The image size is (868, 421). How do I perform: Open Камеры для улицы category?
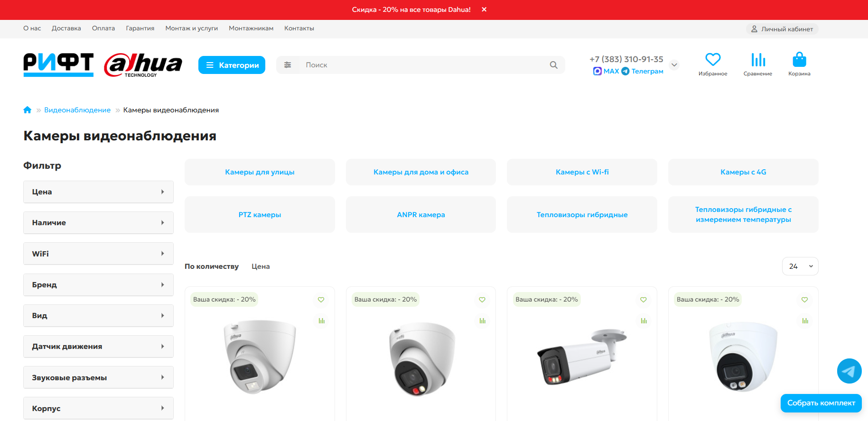click(x=260, y=172)
